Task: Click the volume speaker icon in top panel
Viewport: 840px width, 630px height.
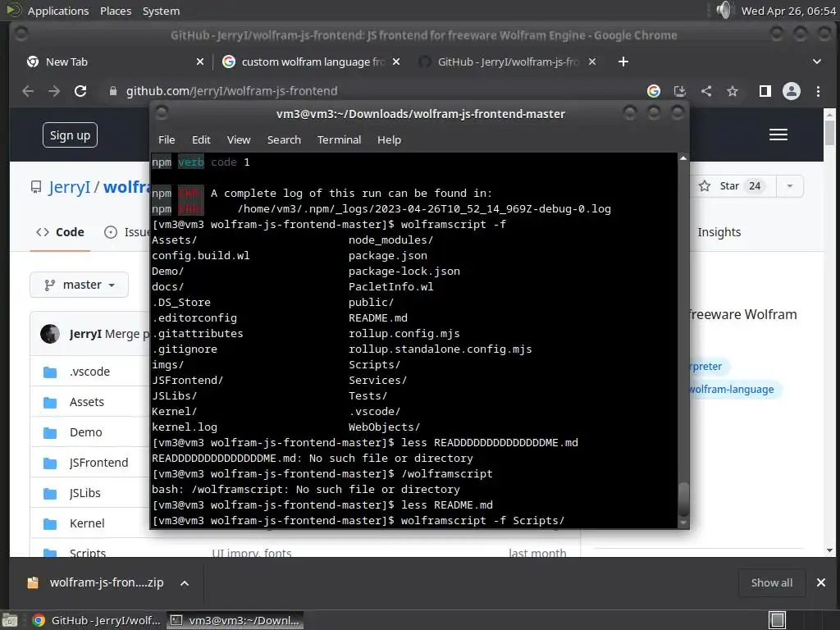Action: pos(724,10)
